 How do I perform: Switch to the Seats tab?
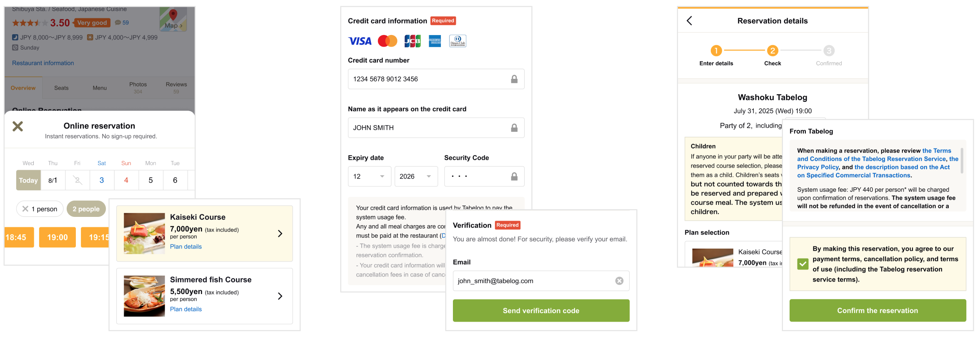tap(61, 88)
